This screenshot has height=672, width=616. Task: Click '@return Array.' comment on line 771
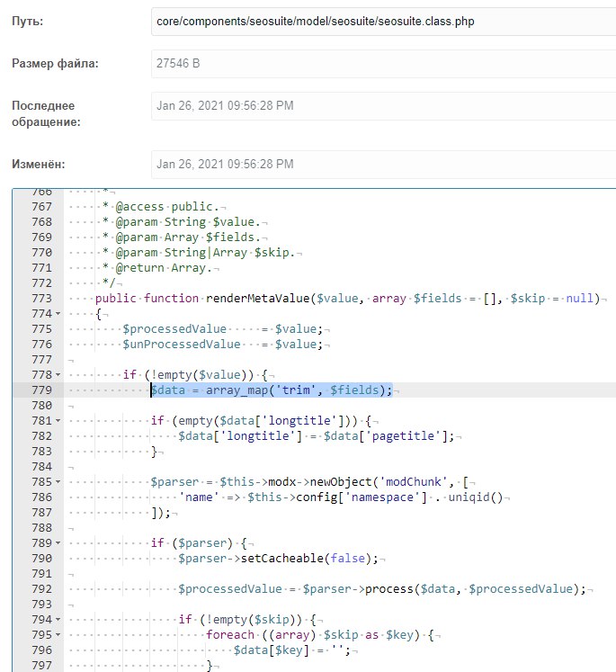(x=164, y=268)
